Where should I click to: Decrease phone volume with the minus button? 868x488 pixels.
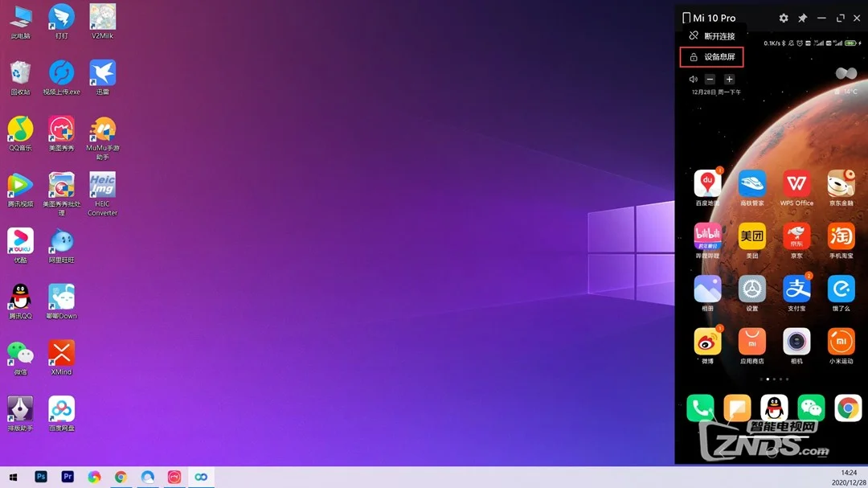(710, 80)
